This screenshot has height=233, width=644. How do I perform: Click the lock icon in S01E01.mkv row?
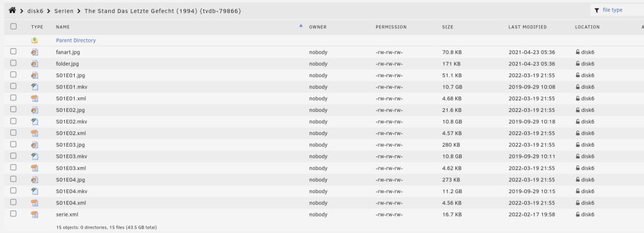pos(578,87)
